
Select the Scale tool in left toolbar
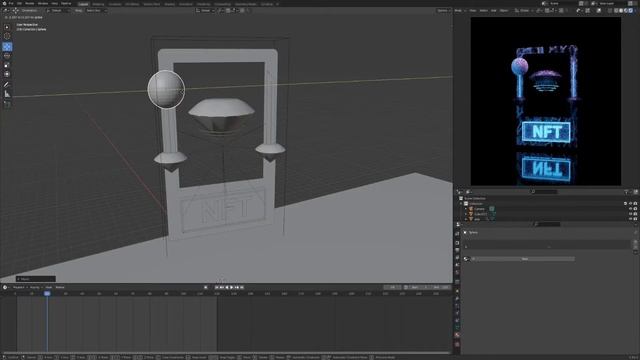[7, 65]
